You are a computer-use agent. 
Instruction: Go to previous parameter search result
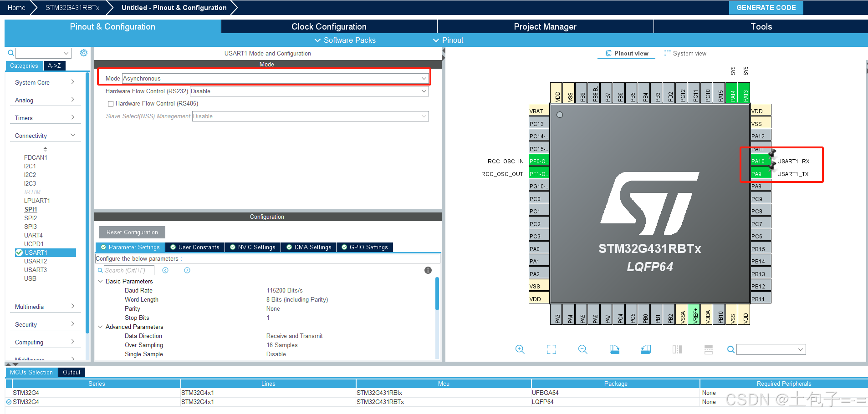[165, 270]
